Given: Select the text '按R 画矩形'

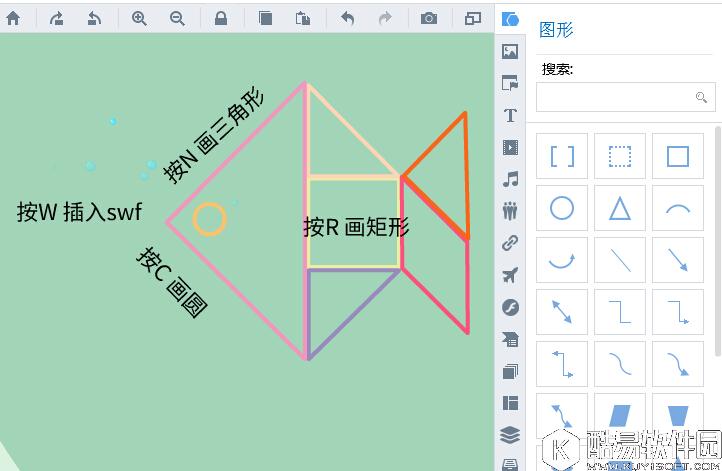Looking at the screenshot, I should click(x=356, y=227).
